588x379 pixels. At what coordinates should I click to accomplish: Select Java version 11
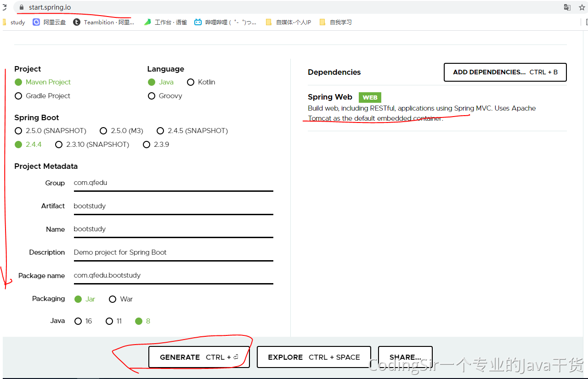tap(114, 321)
